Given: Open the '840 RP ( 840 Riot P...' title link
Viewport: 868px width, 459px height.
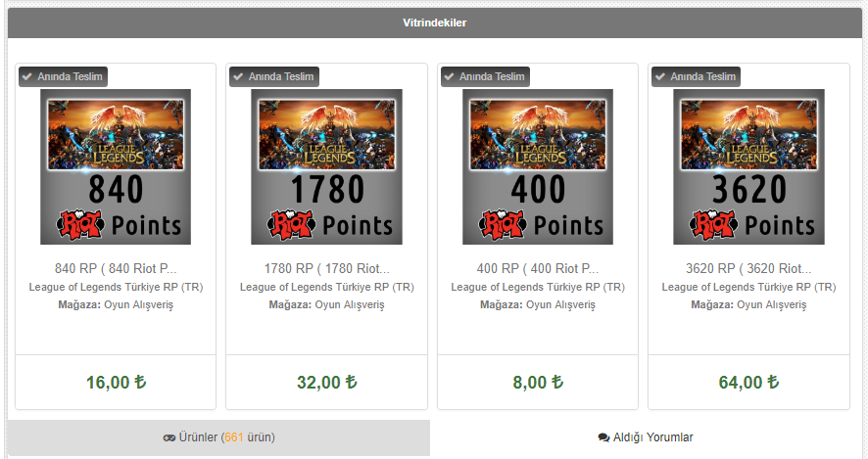Looking at the screenshot, I should (116, 268).
